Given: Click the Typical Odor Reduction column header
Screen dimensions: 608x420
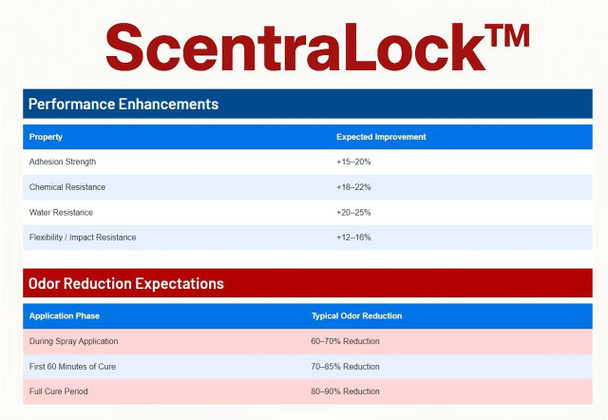Looking at the screenshot, I should (356, 316).
